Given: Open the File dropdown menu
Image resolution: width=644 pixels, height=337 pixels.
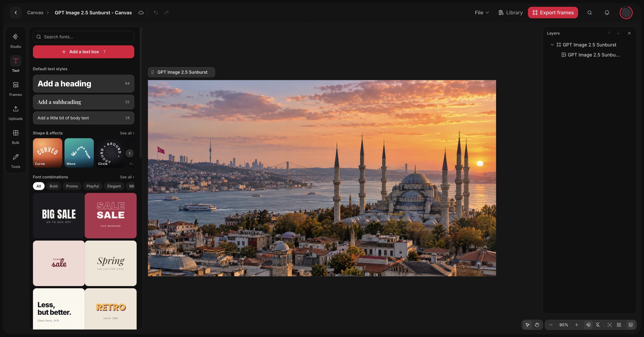Looking at the screenshot, I should 482,13.
